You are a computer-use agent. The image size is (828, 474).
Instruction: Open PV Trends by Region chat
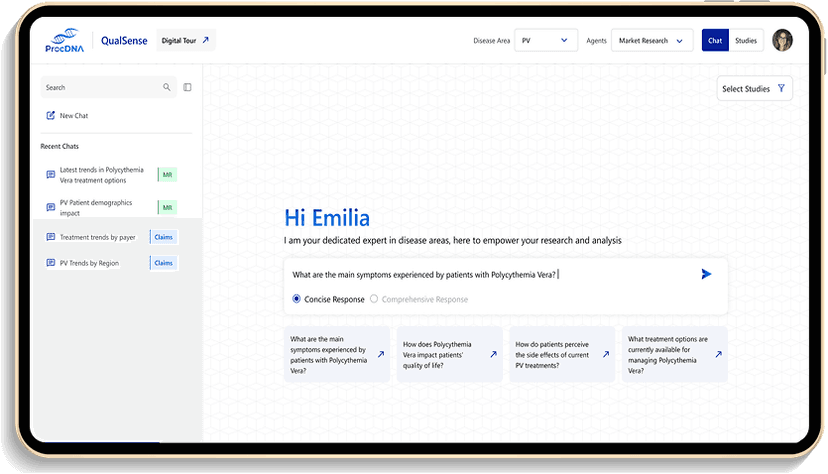click(89, 263)
